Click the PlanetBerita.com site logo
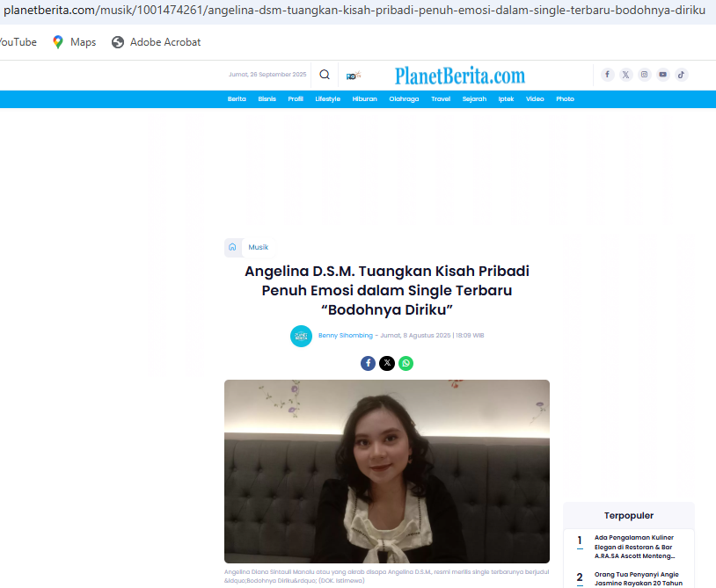Screen dimensions: 716x588 pyautogui.click(x=459, y=75)
